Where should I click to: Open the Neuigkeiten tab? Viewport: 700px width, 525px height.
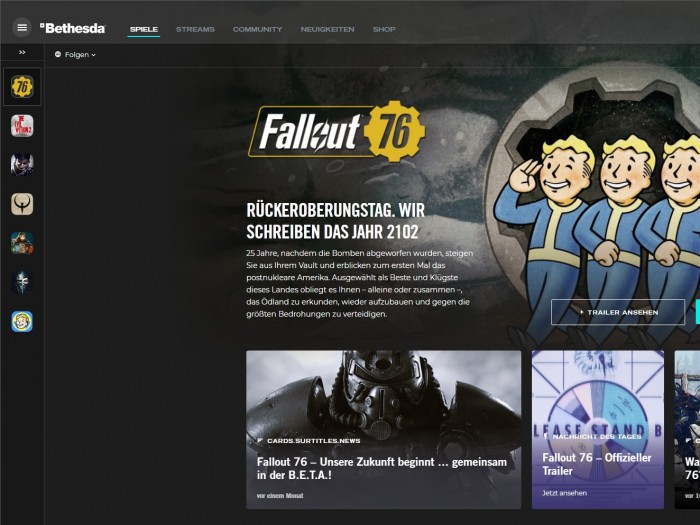[327, 29]
